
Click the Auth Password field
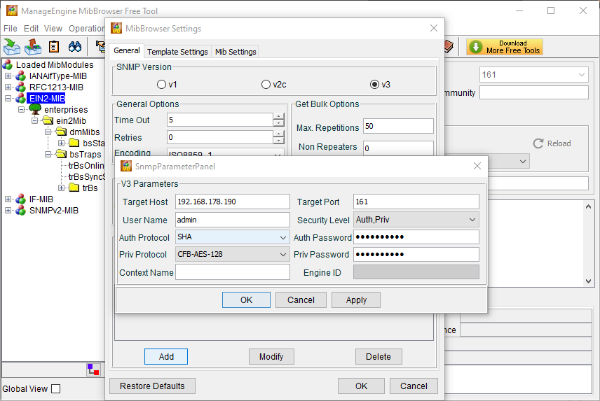[x=416, y=237]
